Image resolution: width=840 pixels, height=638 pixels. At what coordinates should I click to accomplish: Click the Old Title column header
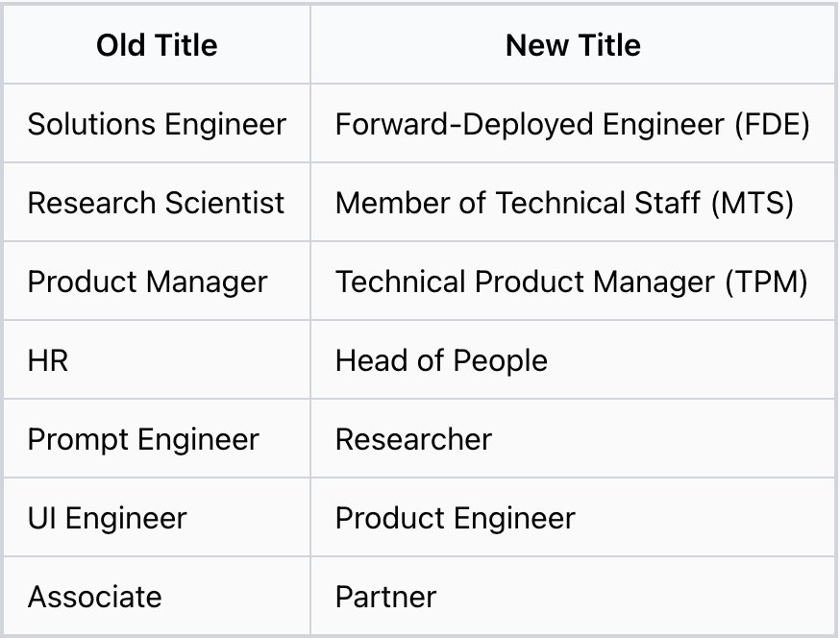(x=157, y=45)
